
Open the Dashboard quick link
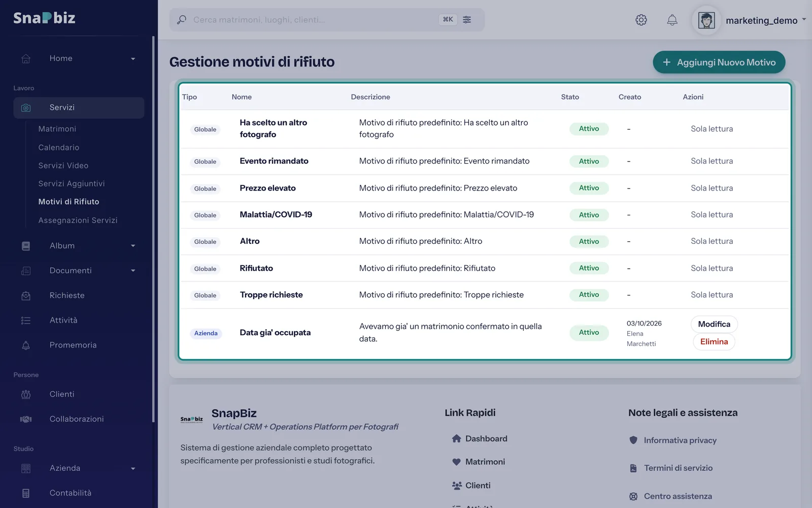(480, 439)
